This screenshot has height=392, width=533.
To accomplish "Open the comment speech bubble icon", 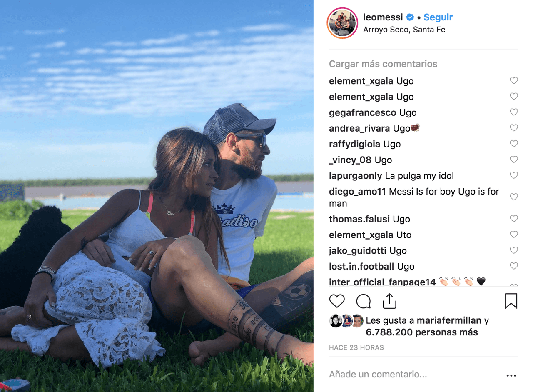I will click(363, 301).
